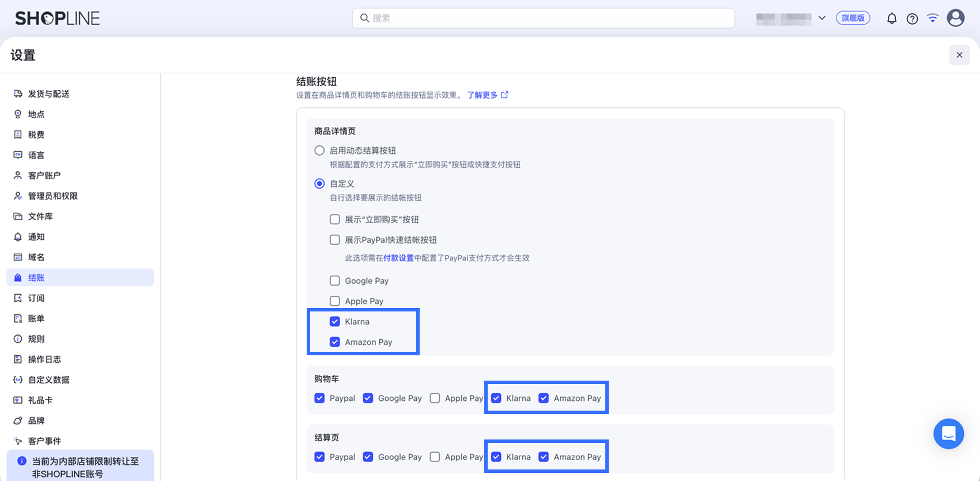Open the live chat bubble icon
Screen dimensions: 980x481
pos(949,434)
